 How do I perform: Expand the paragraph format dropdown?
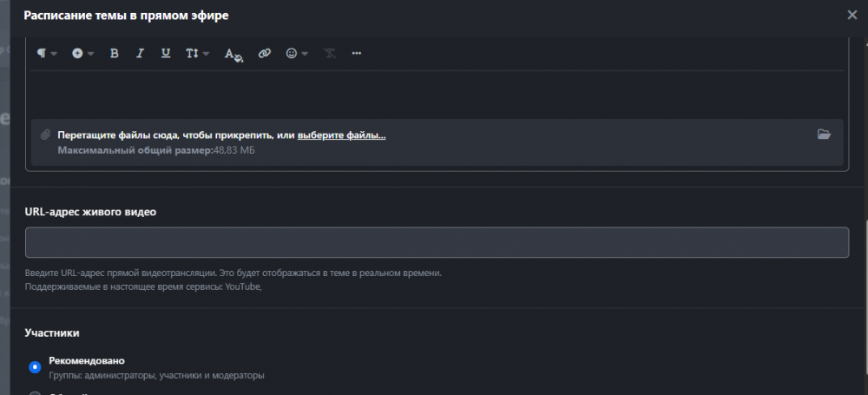(x=47, y=54)
